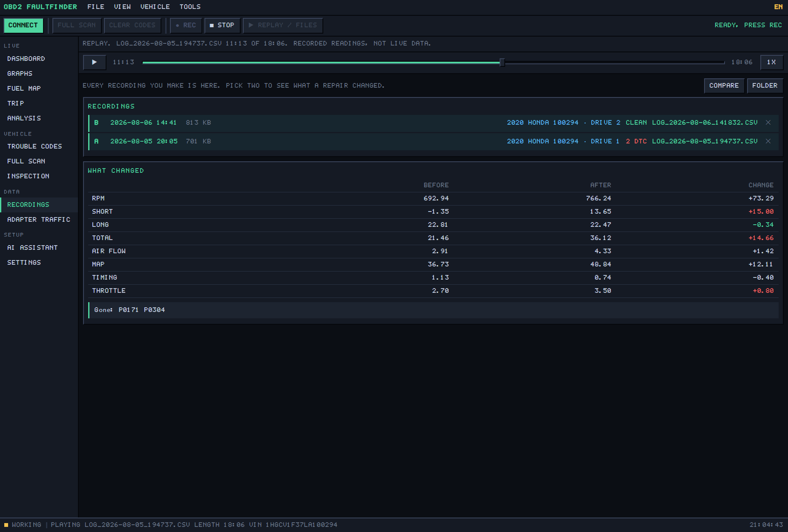Go to Trouble Codes in the sidebar
This screenshot has width=788, height=532.
coord(35,146)
